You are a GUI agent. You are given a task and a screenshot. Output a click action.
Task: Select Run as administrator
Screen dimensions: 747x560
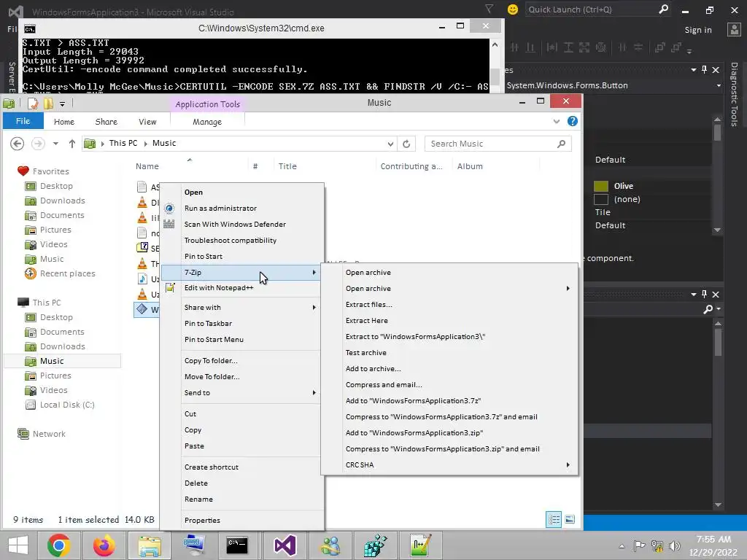point(220,208)
